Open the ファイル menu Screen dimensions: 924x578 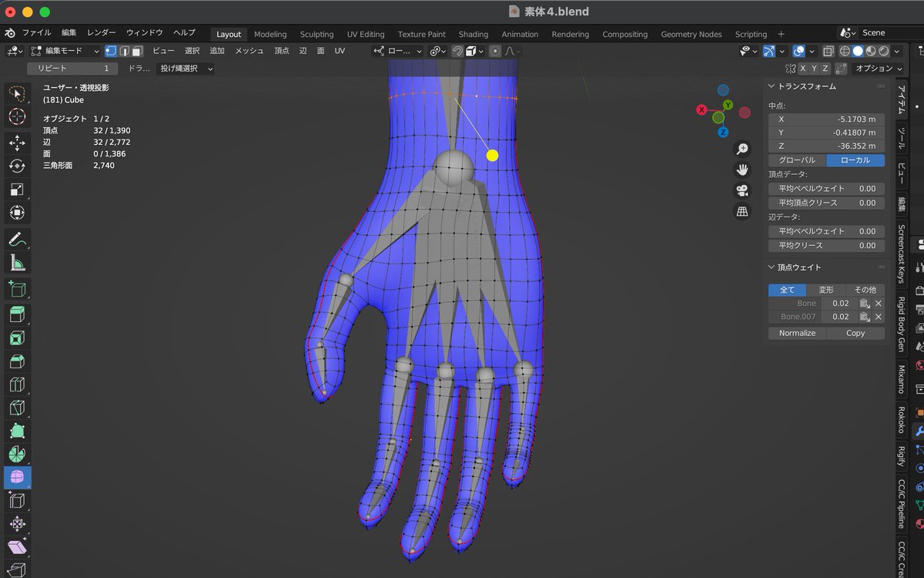click(36, 33)
